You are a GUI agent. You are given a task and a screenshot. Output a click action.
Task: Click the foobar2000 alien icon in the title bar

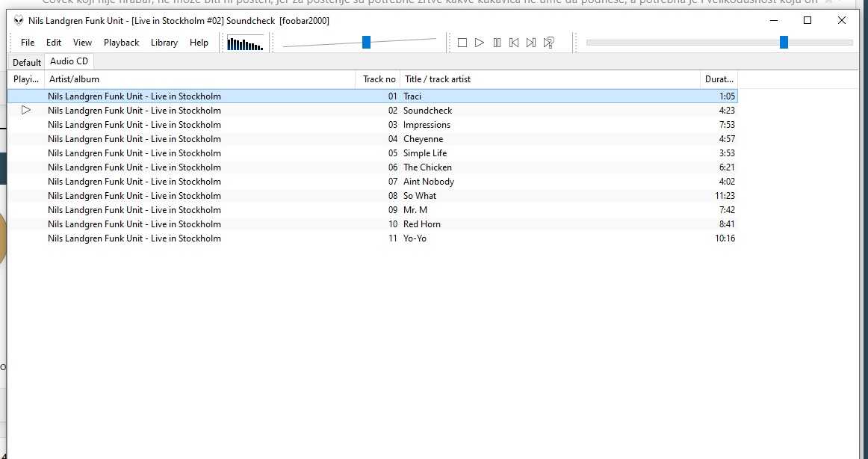click(x=19, y=20)
